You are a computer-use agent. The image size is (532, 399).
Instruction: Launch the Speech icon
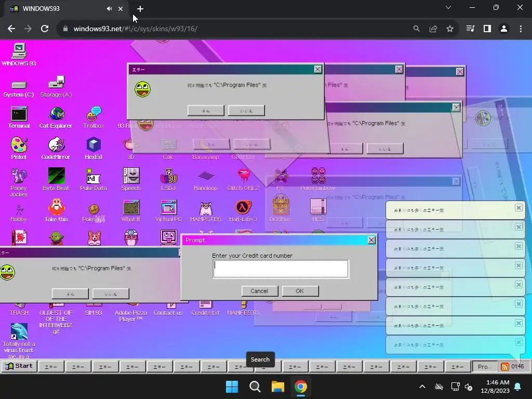[131, 180]
